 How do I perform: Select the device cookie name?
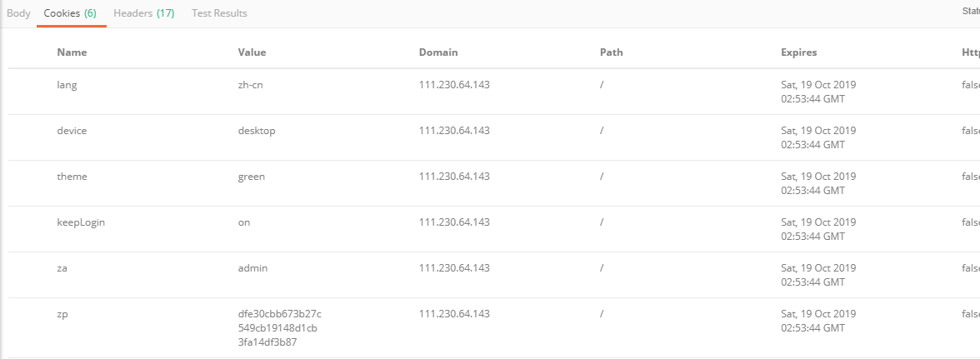[x=72, y=131]
